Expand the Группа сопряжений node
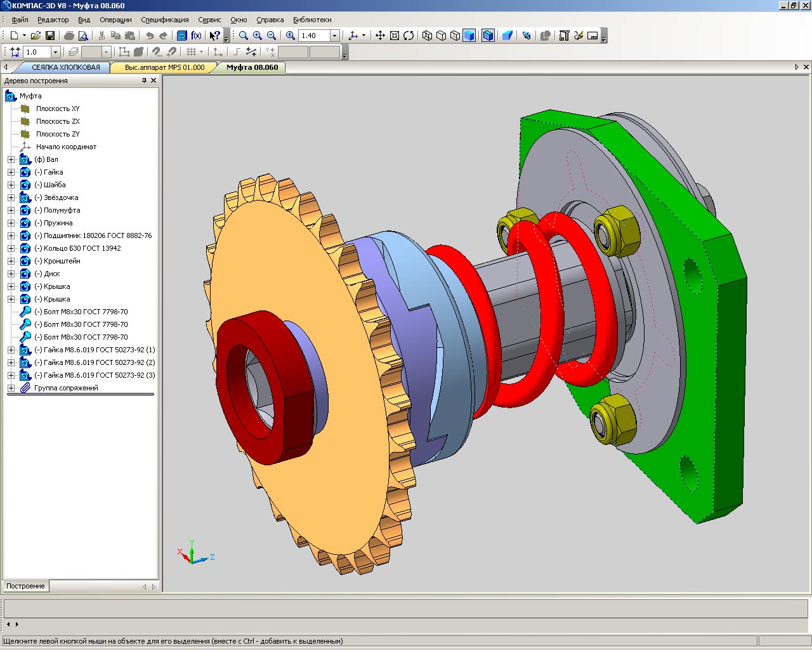The width and height of the screenshot is (812, 650). pyautogui.click(x=11, y=388)
